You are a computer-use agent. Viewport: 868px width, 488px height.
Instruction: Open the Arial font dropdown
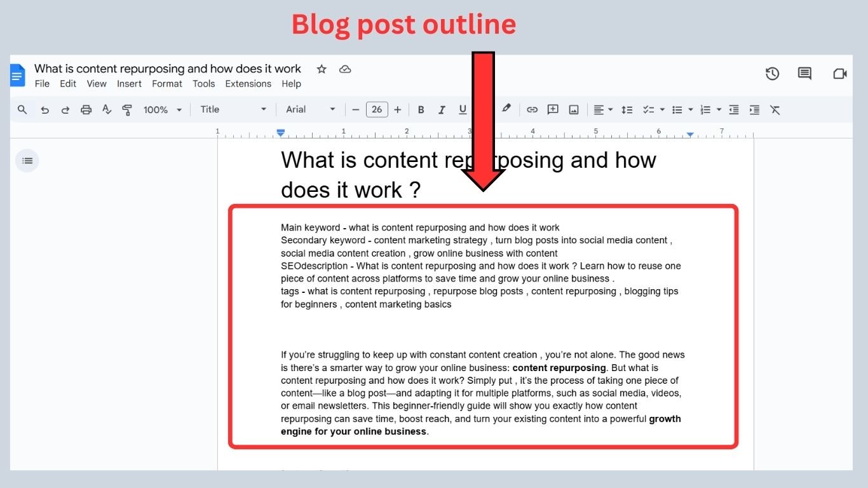tap(310, 109)
